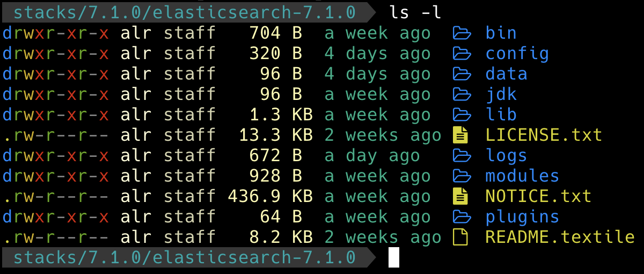Click the folder icon next to modules
This screenshot has width=644, height=274.
(462, 176)
